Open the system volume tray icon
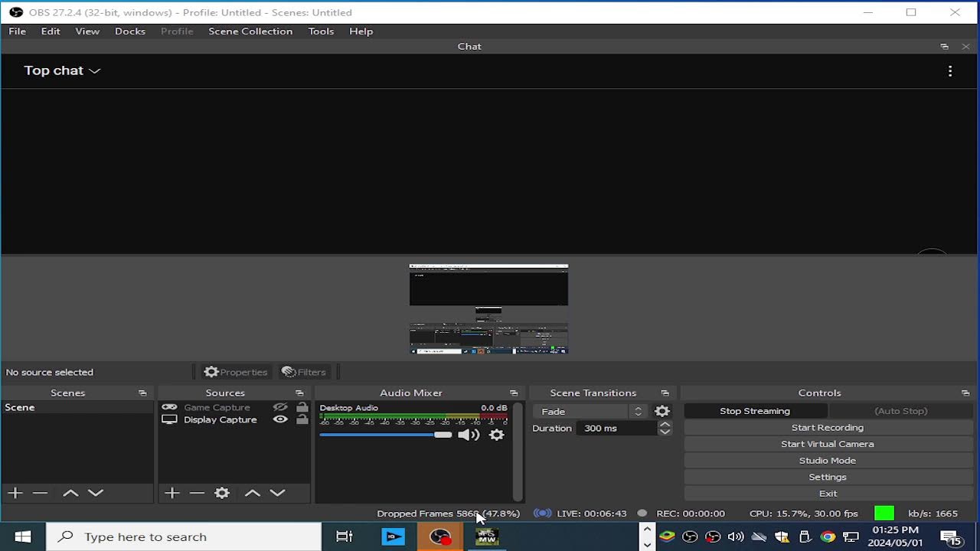The image size is (980, 551). (736, 537)
